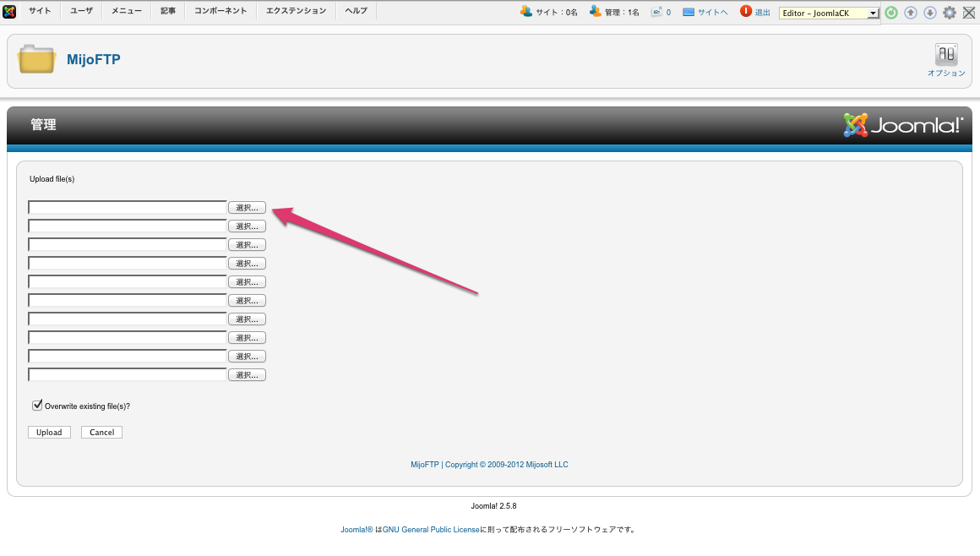
Task: Open the Editor – JoomlaCK dropdown
Action: 829,14
